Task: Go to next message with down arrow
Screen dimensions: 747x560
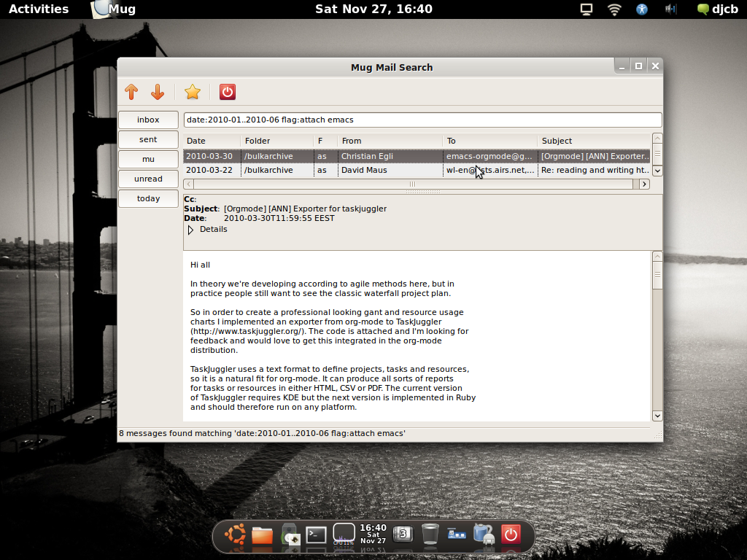Action: click(158, 92)
